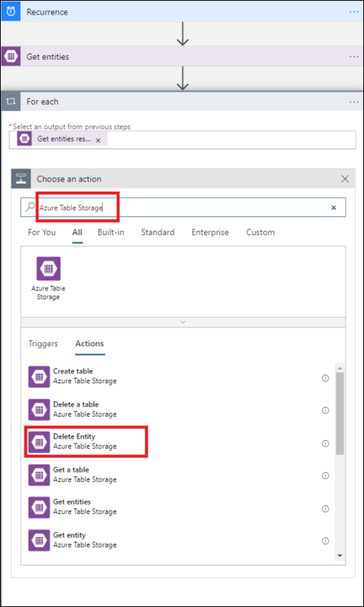Click the Get entities step table icon
Viewport: 364px width, 607px height.
point(10,57)
